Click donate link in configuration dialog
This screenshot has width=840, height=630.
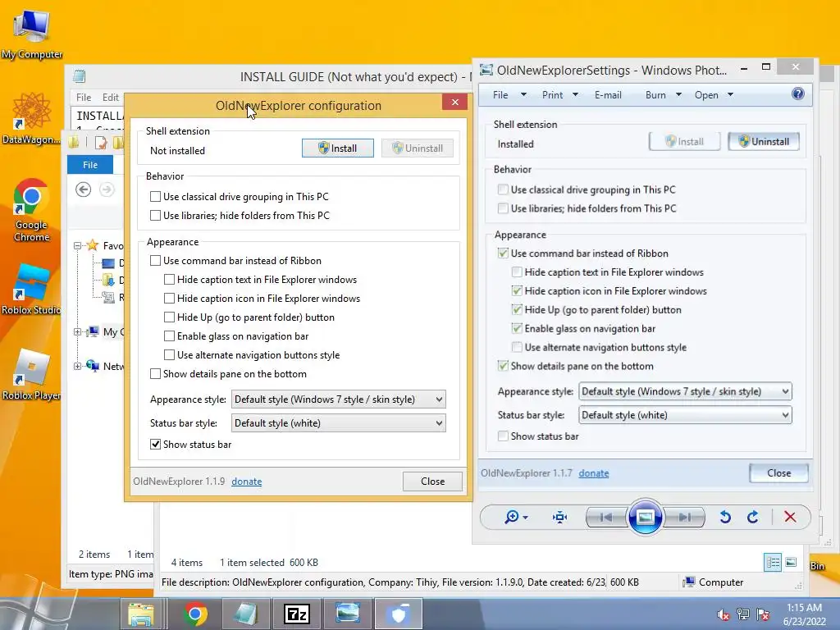246,482
